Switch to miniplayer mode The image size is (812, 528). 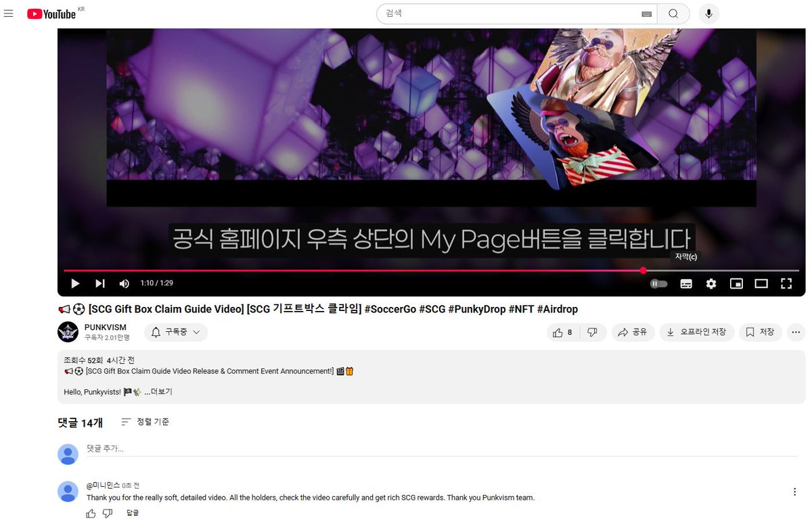click(736, 284)
